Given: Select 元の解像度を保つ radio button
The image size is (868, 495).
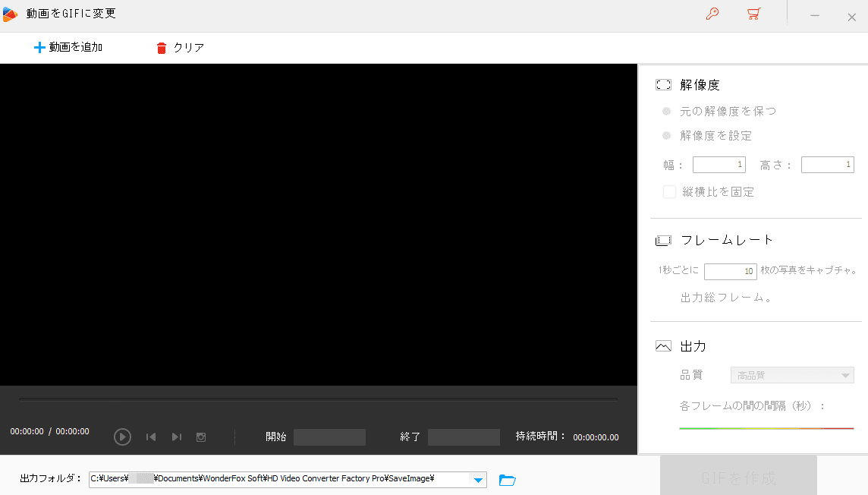Looking at the screenshot, I should tap(666, 112).
